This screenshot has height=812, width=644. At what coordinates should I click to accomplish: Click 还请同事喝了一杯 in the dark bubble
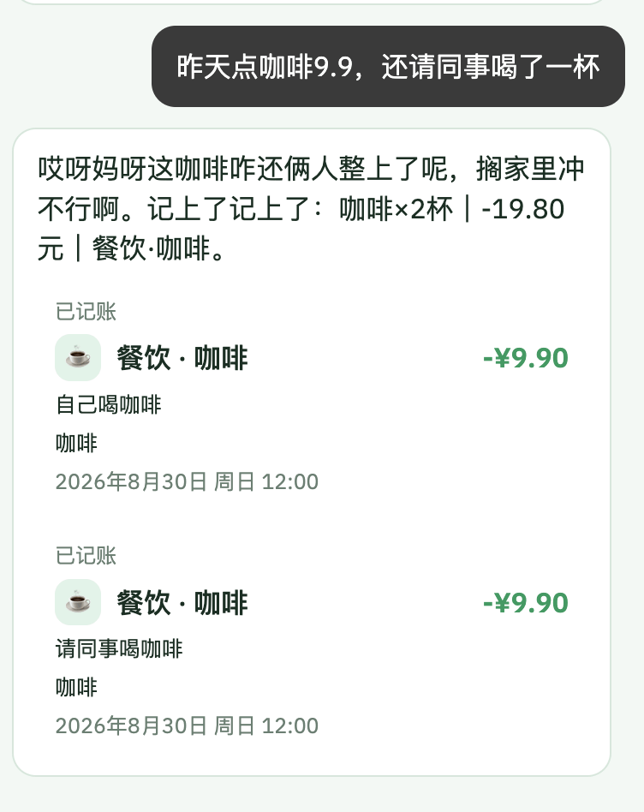click(491, 67)
